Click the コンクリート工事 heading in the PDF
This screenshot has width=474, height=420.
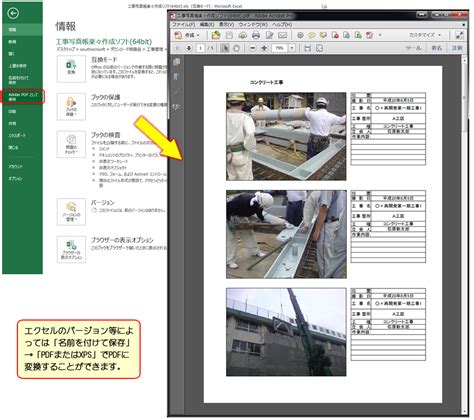[x=266, y=82]
